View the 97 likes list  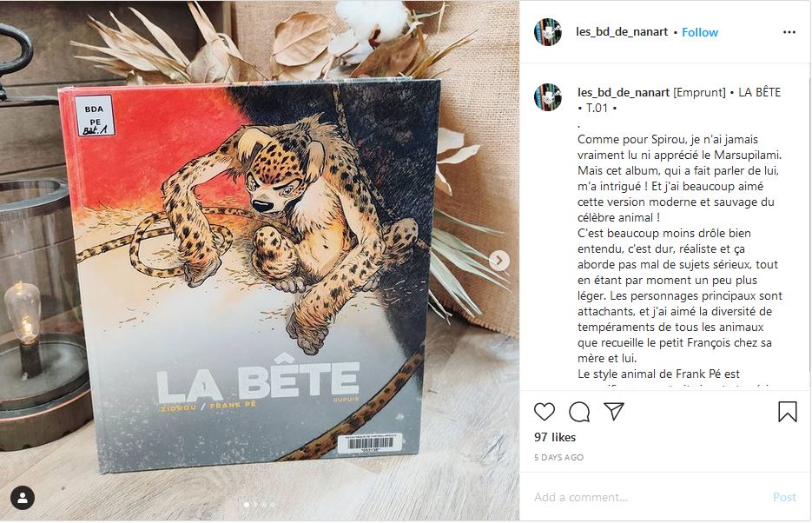tap(555, 437)
